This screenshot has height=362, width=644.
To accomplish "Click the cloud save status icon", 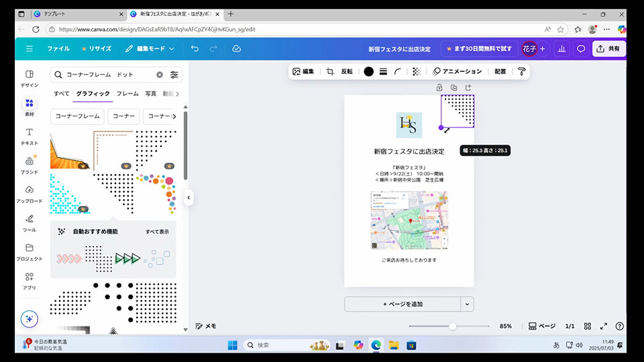I will pos(236,48).
